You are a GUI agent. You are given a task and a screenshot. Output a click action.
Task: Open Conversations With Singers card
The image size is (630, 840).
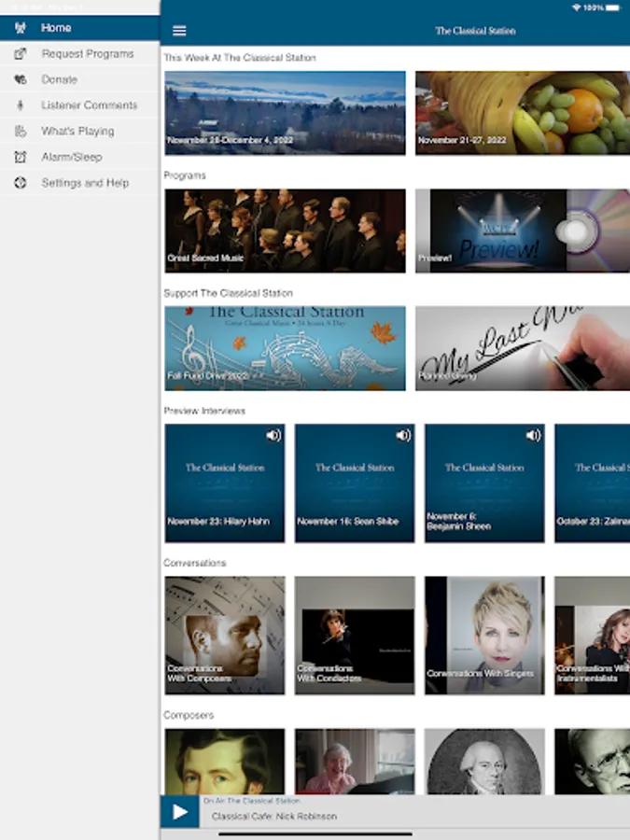pos(484,636)
